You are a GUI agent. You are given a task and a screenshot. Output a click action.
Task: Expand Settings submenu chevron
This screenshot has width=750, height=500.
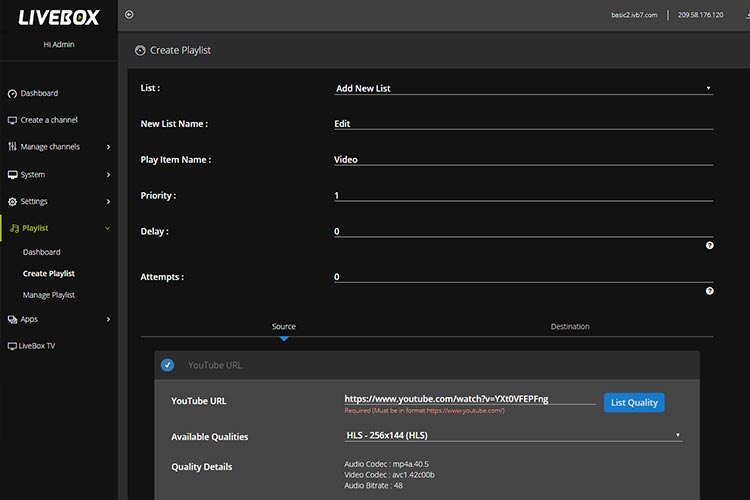point(108,201)
